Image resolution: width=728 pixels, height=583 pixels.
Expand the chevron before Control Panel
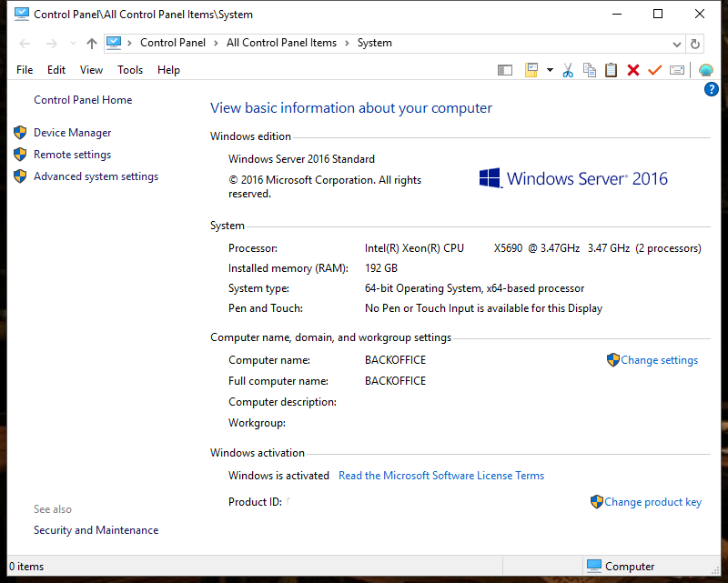[129, 43]
